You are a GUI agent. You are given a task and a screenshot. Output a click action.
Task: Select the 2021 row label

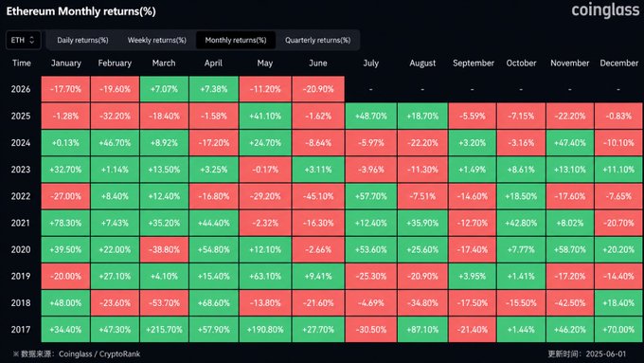coord(21,223)
